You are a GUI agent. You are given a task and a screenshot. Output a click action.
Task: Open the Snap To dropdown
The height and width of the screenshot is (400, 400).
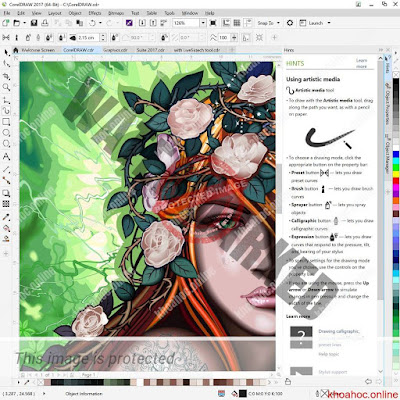tap(268, 23)
